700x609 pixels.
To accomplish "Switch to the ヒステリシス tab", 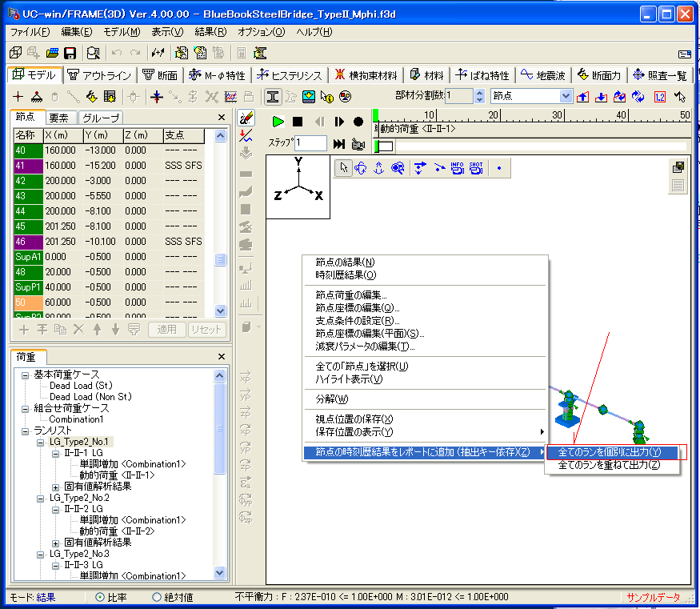I will 290,75.
